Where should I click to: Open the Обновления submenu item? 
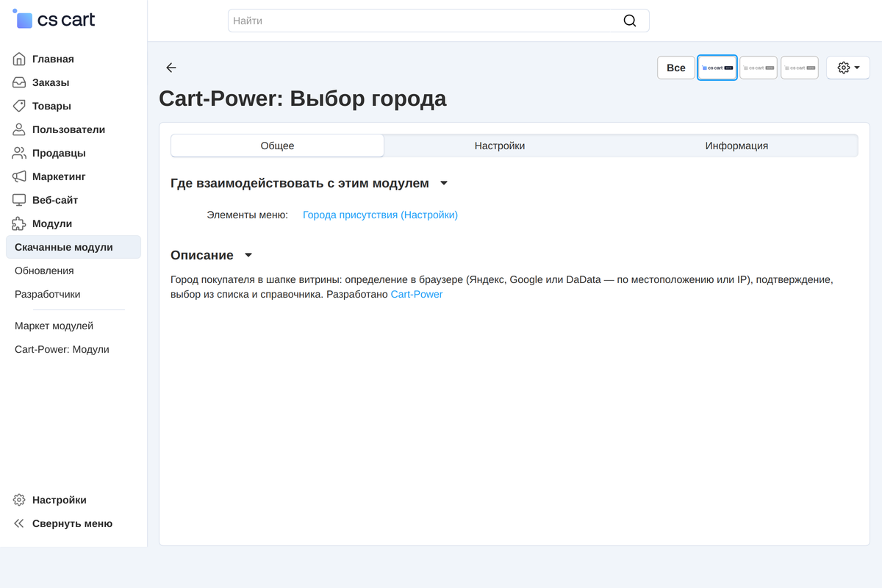pyautogui.click(x=44, y=270)
